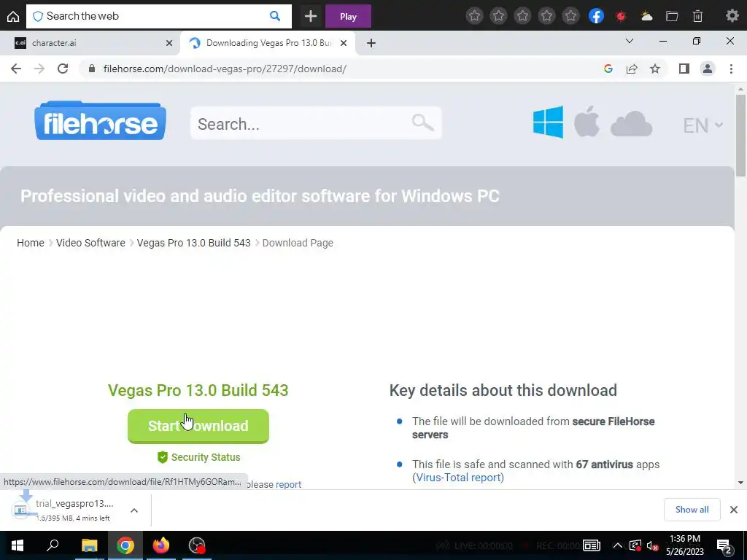Open OBS Studio from taskbar
This screenshot has width=747, height=560.
(197, 545)
